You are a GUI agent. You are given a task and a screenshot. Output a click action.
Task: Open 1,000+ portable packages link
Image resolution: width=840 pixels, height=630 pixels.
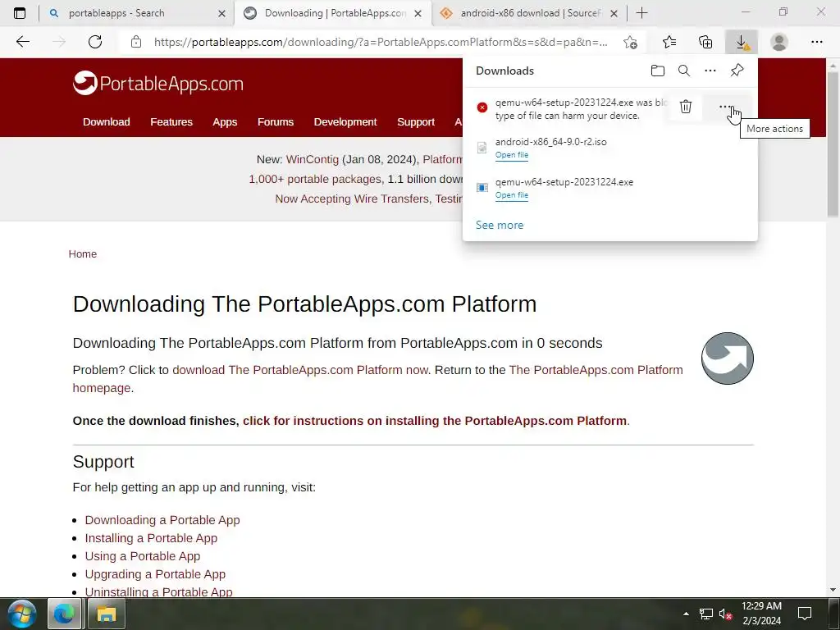pos(315,180)
